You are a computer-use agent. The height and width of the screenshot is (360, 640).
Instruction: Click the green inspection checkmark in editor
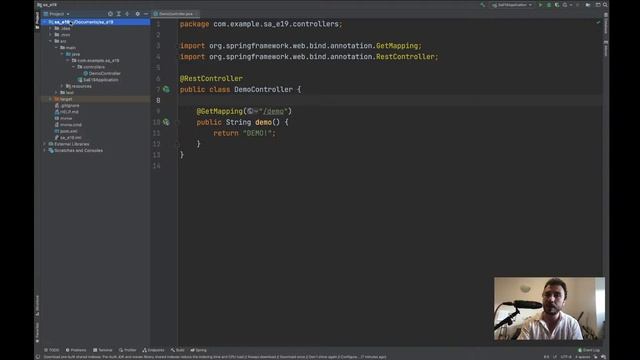pyautogui.click(x=598, y=22)
